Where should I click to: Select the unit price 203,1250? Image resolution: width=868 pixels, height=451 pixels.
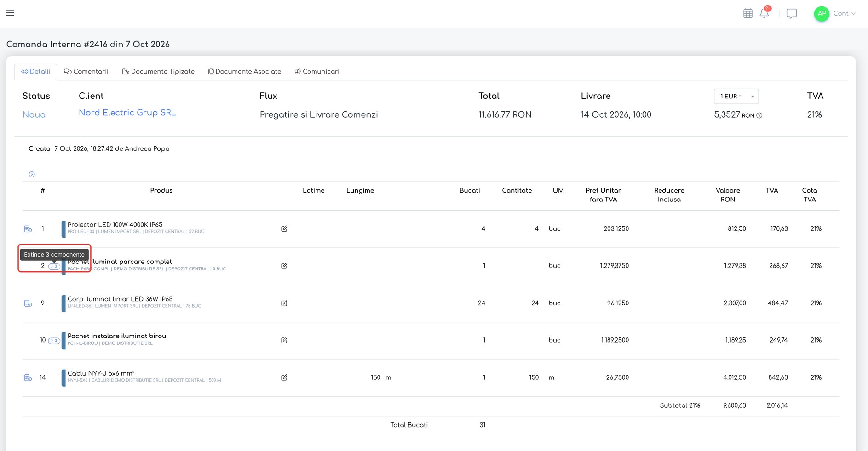[616, 228]
